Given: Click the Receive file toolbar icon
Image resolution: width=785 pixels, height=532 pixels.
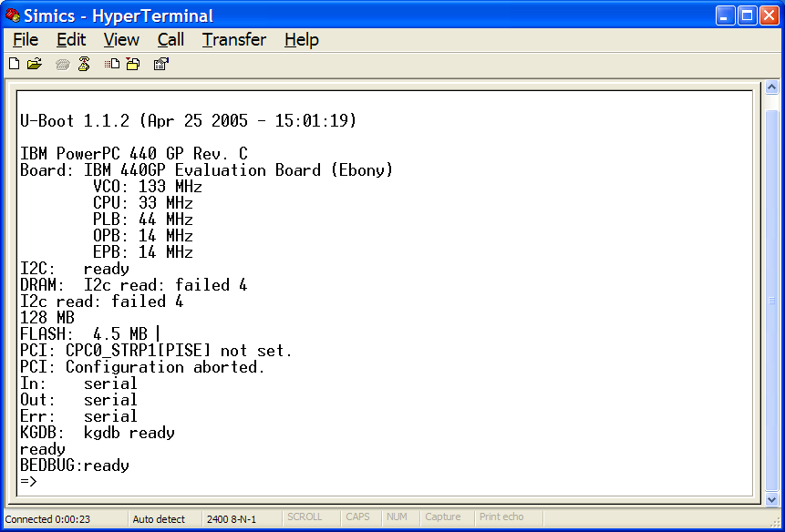Looking at the screenshot, I should coord(133,64).
